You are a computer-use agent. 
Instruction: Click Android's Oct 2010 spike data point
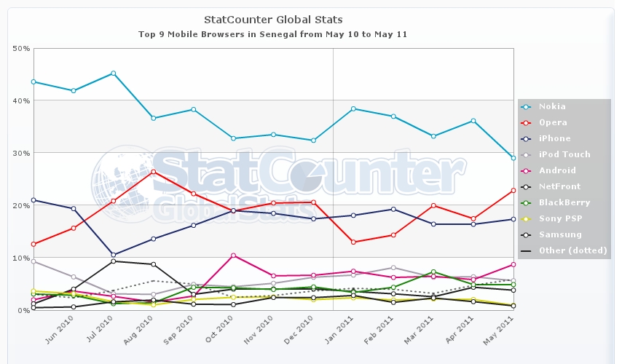[x=233, y=256]
